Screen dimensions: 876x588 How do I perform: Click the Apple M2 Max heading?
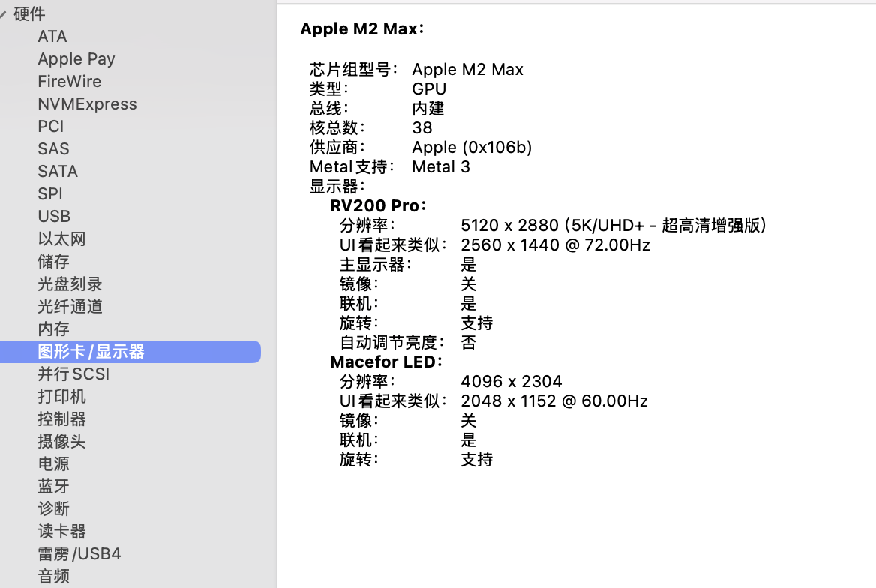362,29
